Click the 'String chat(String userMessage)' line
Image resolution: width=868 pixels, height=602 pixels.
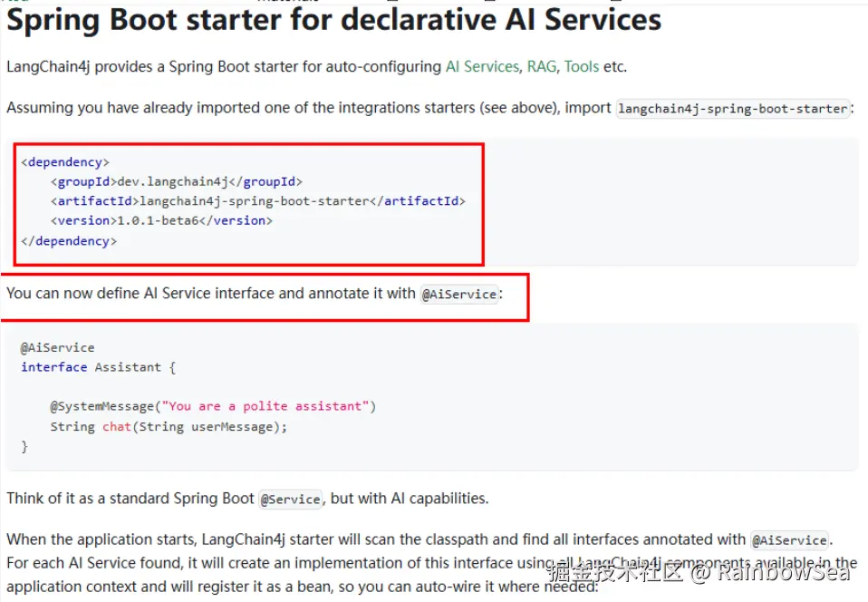tap(168, 426)
